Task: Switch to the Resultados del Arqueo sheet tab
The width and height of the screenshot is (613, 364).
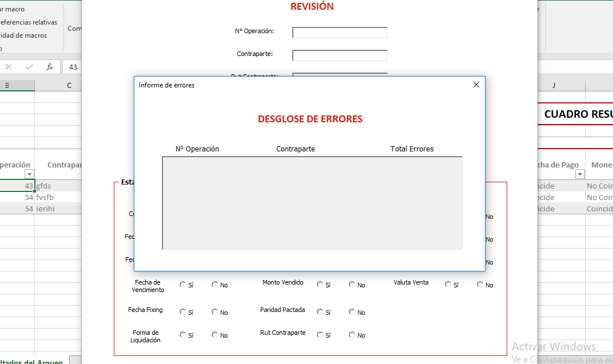Action: click(31, 362)
